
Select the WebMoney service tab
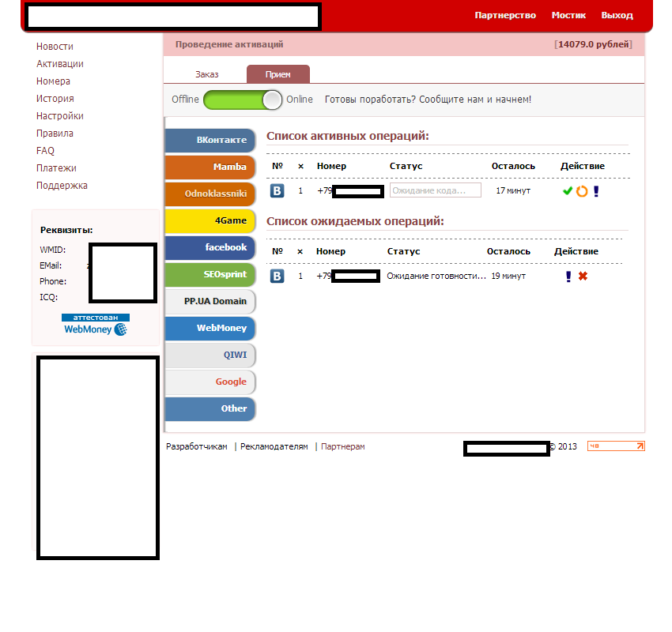[210, 328]
